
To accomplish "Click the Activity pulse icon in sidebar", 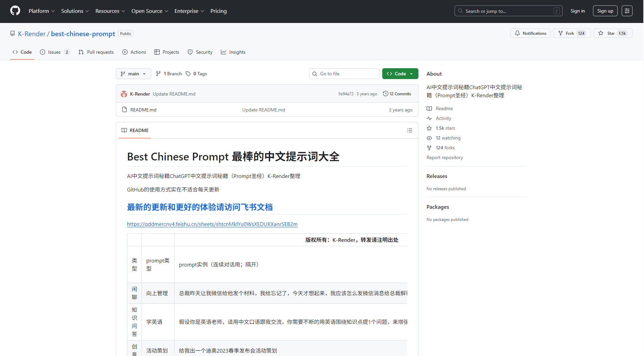I will (x=429, y=118).
